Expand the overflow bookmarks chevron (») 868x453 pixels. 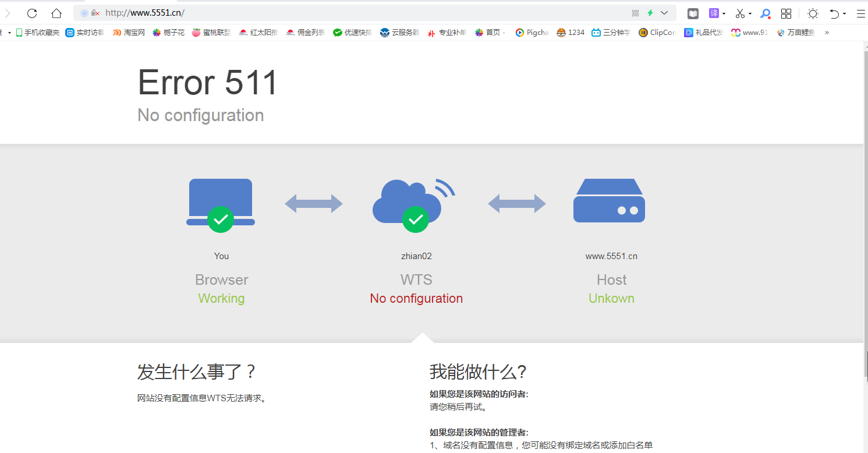point(827,33)
